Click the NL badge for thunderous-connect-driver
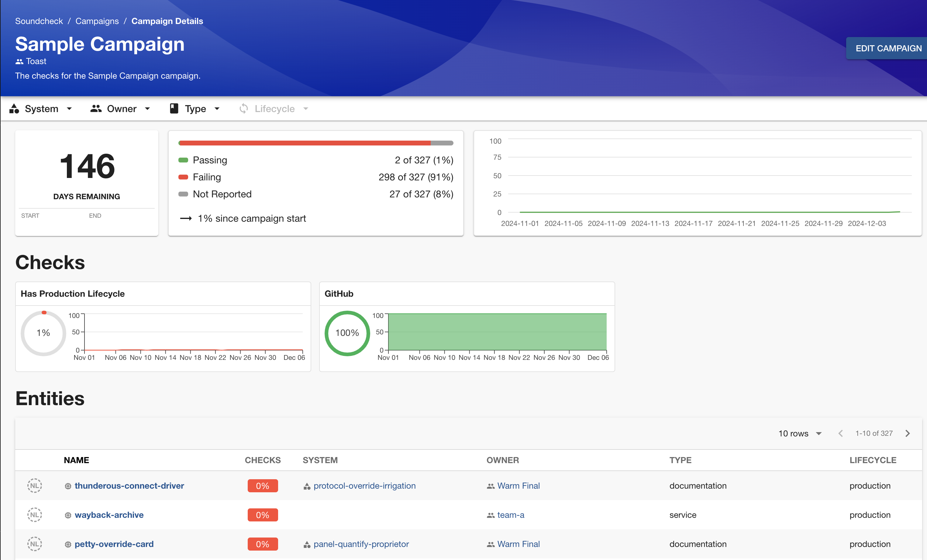This screenshot has height=560, width=927. [35, 486]
